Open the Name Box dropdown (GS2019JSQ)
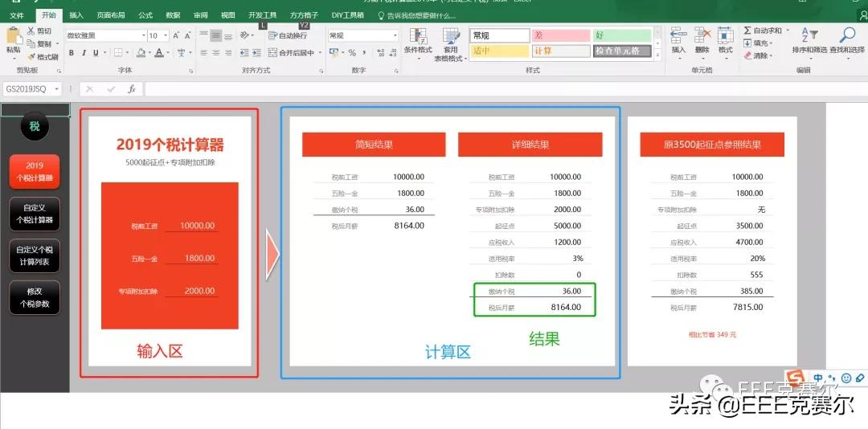Viewport: 868px width, 429px height. coord(56,89)
